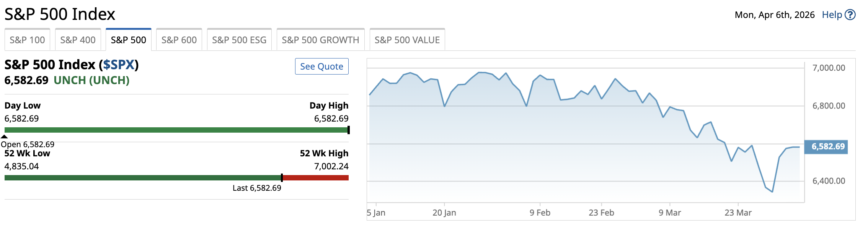View the S&P 500 GROWTH tab
This screenshot has height=237, width=868.
320,40
